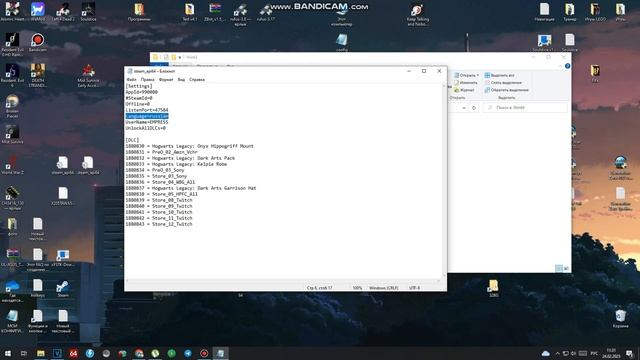Screen dimensions: 640x360
Task: Select the rufus 3.17 desktop icon
Action: coord(266,11)
